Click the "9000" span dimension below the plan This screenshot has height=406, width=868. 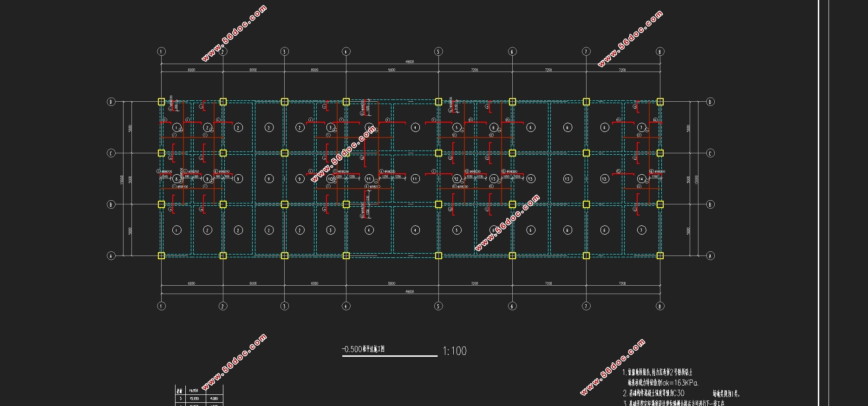(x=392, y=283)
